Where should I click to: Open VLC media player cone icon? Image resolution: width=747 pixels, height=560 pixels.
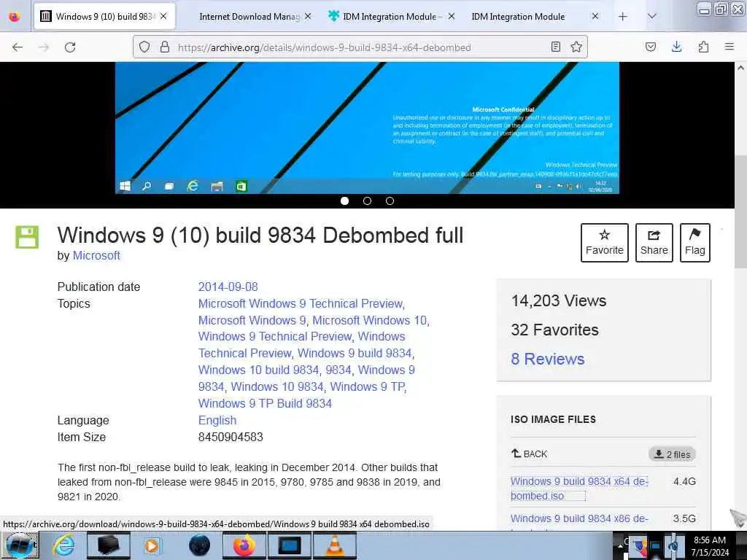point(334,545)
